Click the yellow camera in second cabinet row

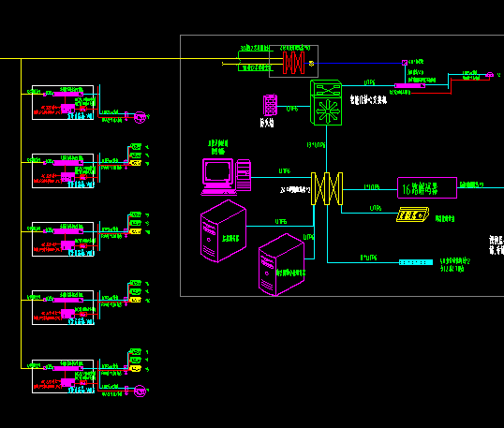click(135, 163)
